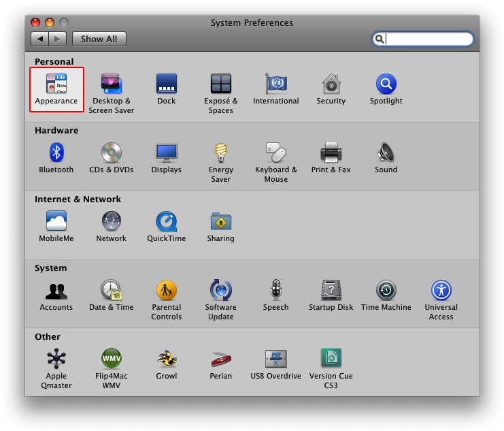
Task: Close the System Preferences window
Action: click(35, 22)
